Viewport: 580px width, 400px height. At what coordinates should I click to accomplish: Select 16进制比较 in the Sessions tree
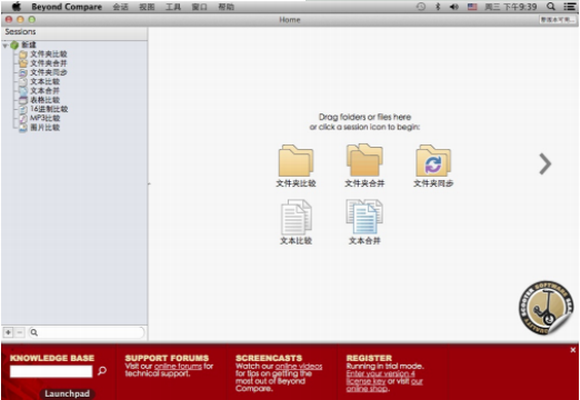(49, 109)
